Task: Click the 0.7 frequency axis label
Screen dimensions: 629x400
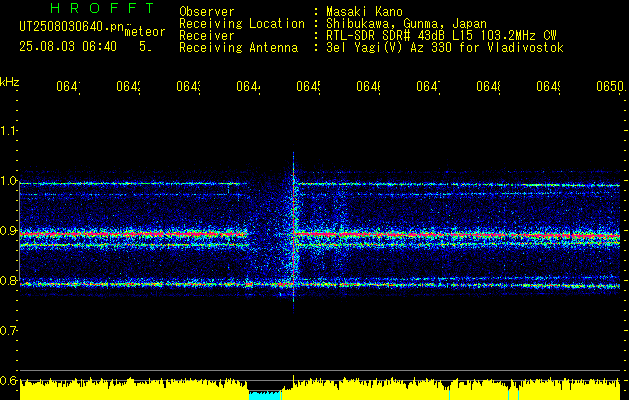Action: tap(8, 331)
